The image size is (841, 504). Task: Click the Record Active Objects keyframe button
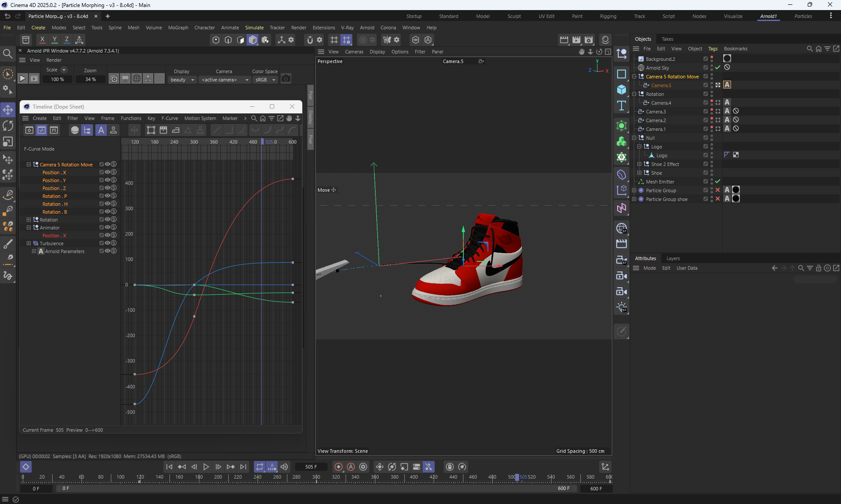(338, 467)
